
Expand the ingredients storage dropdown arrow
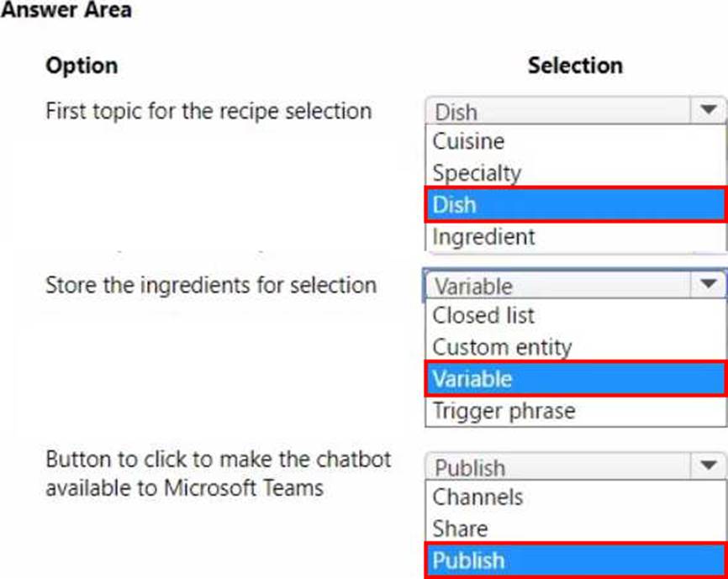[x=708, y=285]
